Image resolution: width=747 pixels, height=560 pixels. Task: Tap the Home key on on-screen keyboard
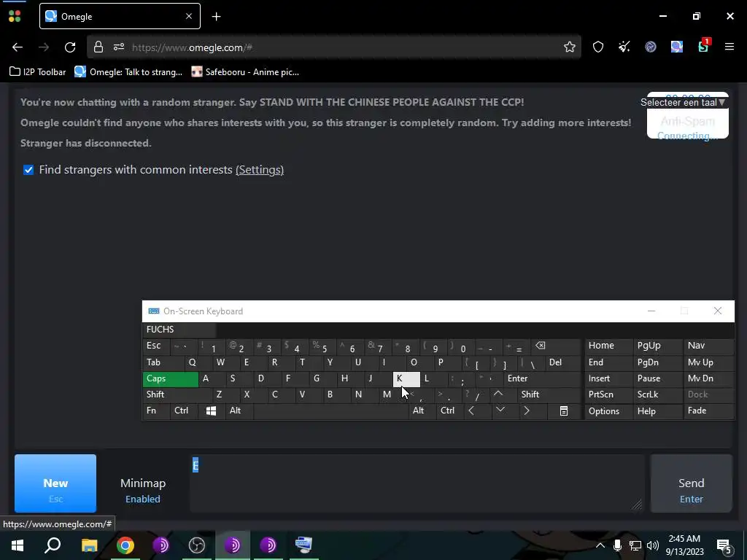tap(608, 346)
